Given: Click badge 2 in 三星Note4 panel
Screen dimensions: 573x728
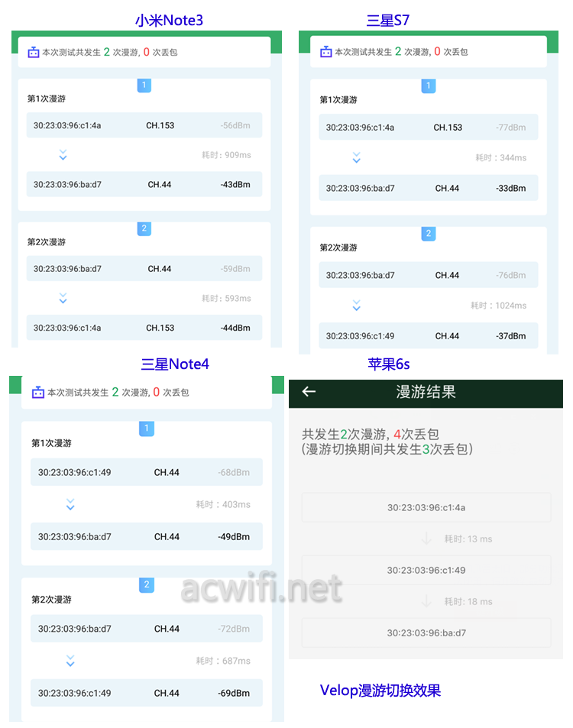Looking at the screenshot, I should pyautogui.click(x=146, y=585).
